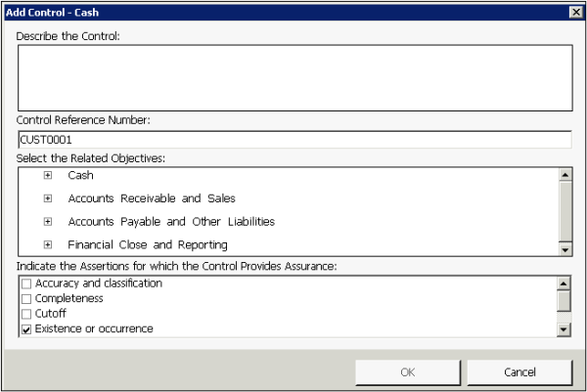The width and height of the screenshot is (587, 392).
Task: Click the Cancel button
Action: tap(519, 372)
